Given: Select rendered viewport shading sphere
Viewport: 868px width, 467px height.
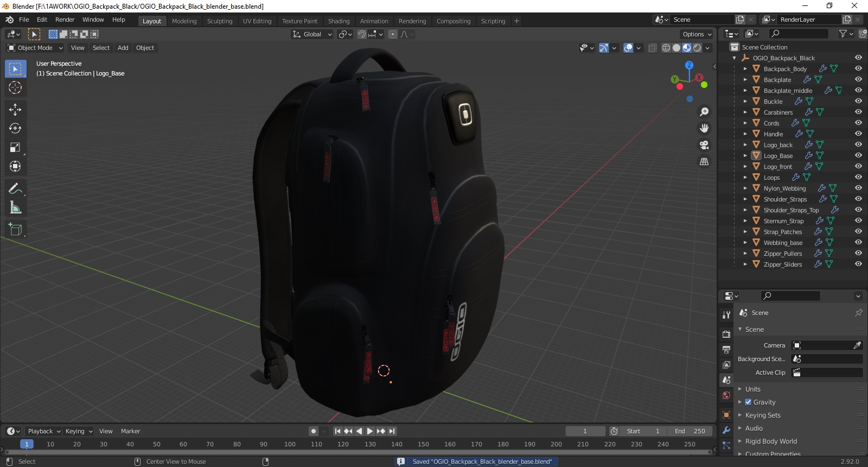Looking at the screenshot, I should coord(697,48).
